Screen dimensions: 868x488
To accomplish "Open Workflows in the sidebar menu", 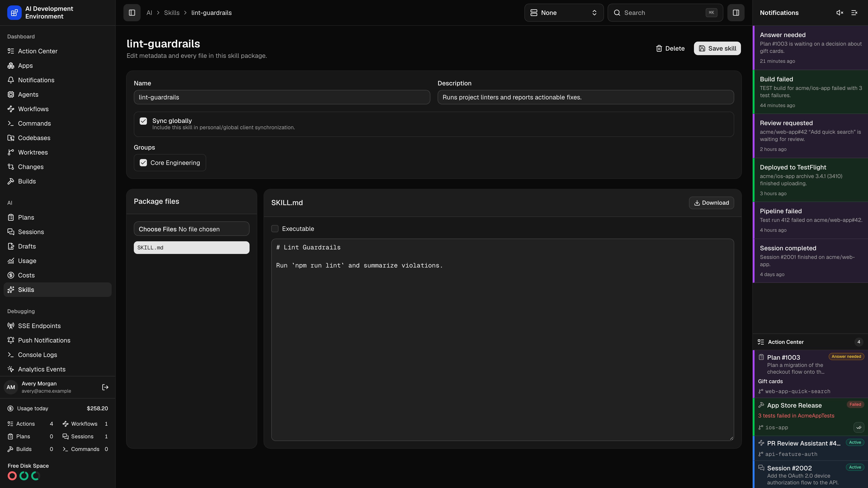I will click(57, 109).
